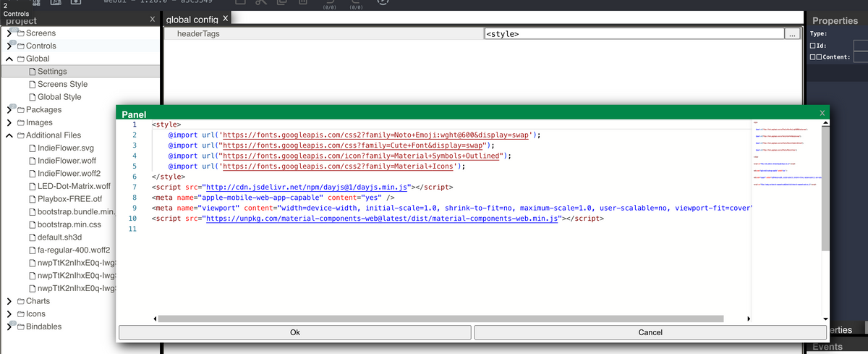
Task: Click the Controls folder icon
Action: 20,46
